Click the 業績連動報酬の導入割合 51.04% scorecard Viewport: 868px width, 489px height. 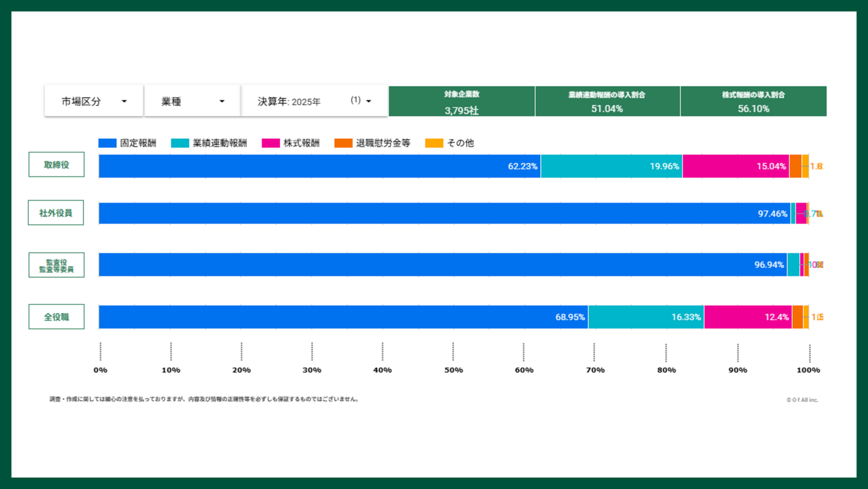607,102
